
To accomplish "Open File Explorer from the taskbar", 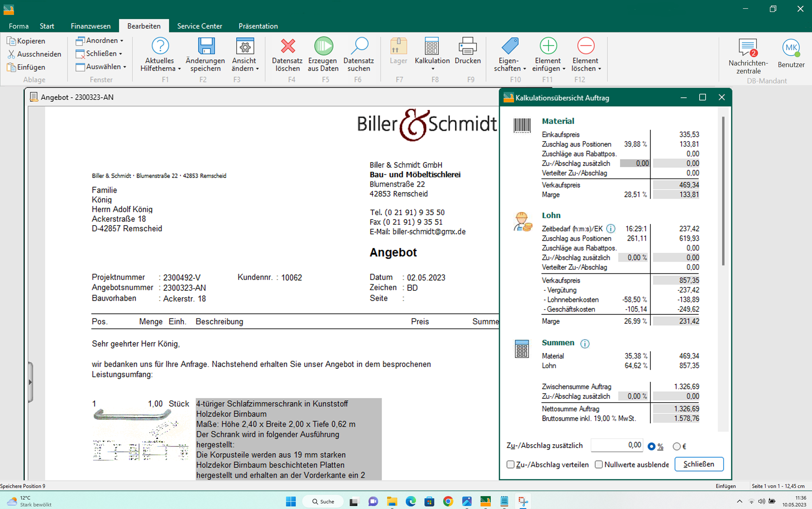I will [x=392, y=501].
